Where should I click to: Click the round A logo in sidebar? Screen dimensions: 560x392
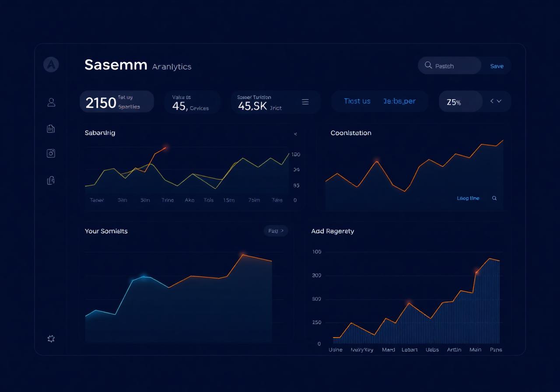51,65
